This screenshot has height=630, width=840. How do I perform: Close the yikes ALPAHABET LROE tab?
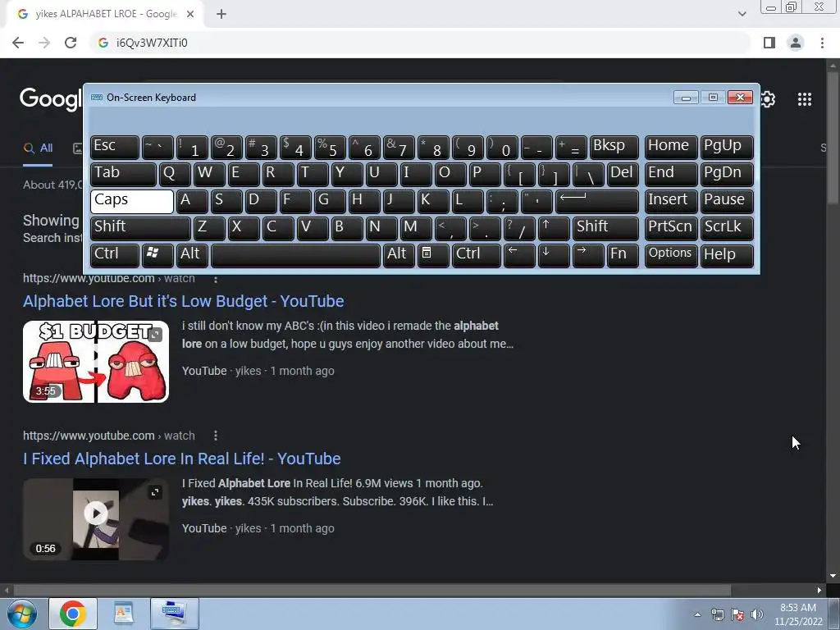(x=190, y=15)
